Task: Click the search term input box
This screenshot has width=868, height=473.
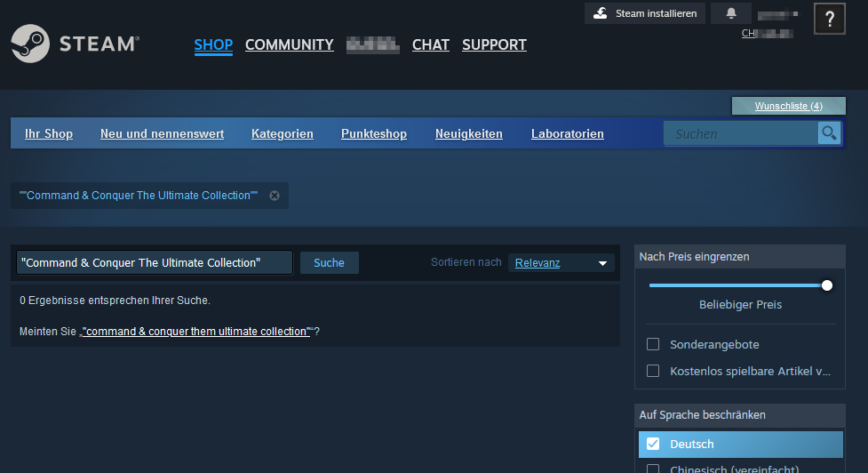Action: pos(155,262)
